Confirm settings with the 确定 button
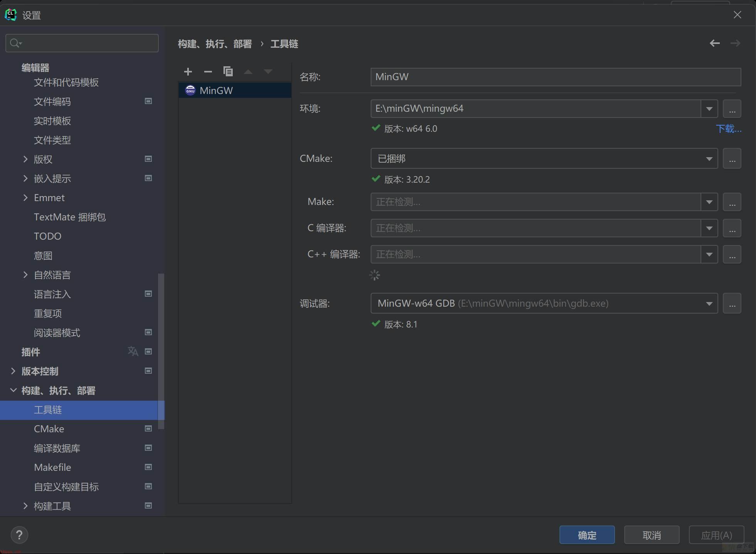This screenshot has width=756, height=554. click(587, 535)
